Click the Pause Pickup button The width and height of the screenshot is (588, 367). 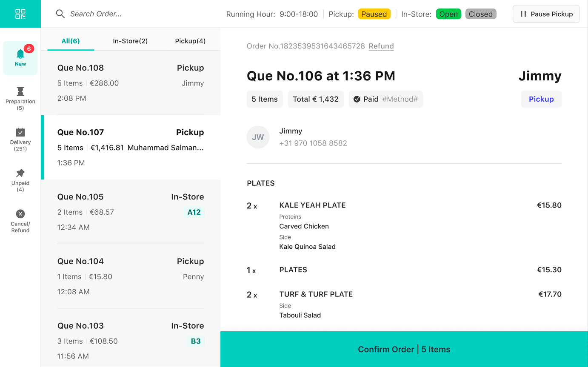[546, 14]
